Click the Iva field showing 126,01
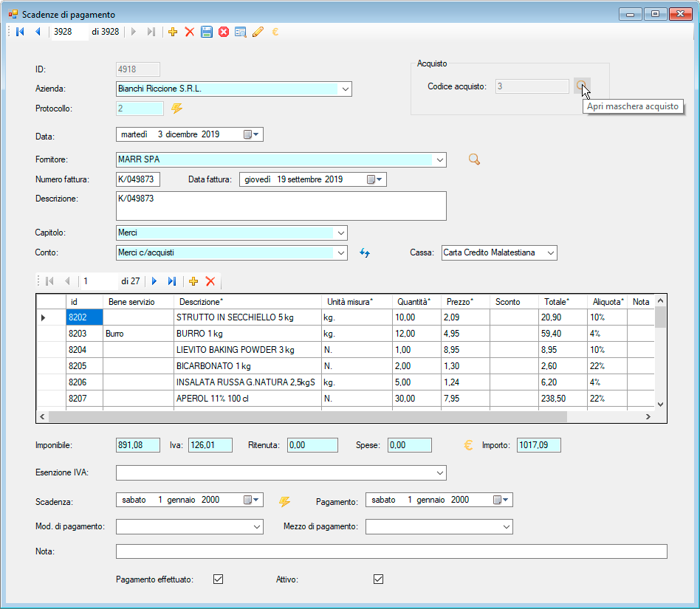Screen dimensions: 700x609 pos(210,445)
